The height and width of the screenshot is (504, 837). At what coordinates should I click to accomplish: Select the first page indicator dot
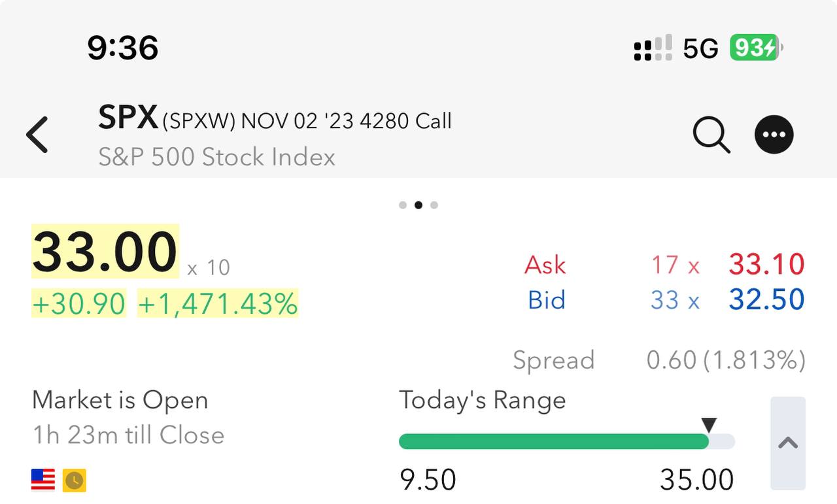point(403,205)
